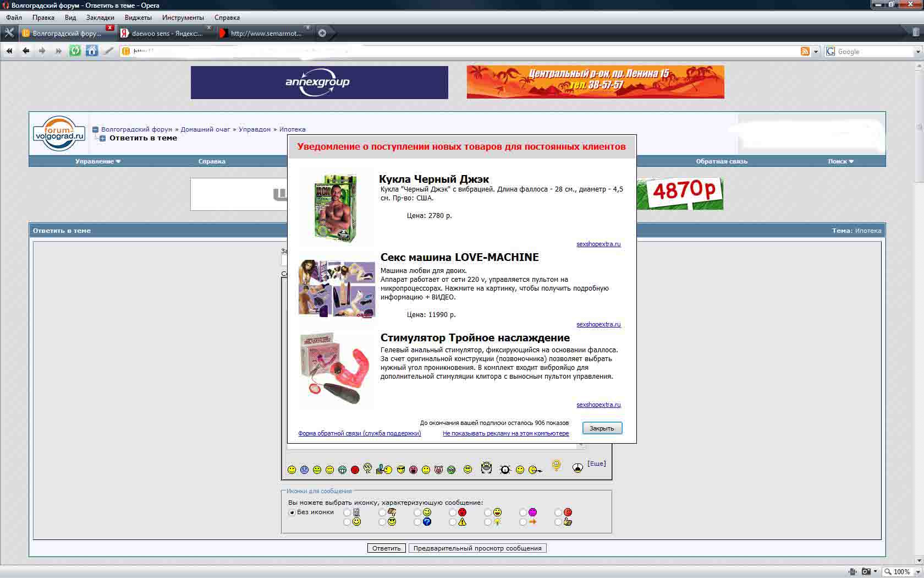Open the Google search engine dropdown arrow
The height and width of the screenshot is (578, 924).
(917, 52)
